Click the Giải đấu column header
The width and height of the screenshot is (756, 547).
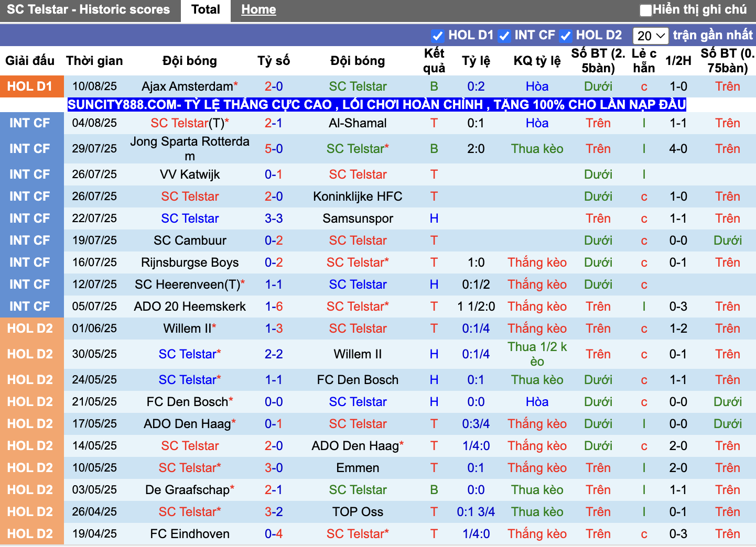click(30, 61)
